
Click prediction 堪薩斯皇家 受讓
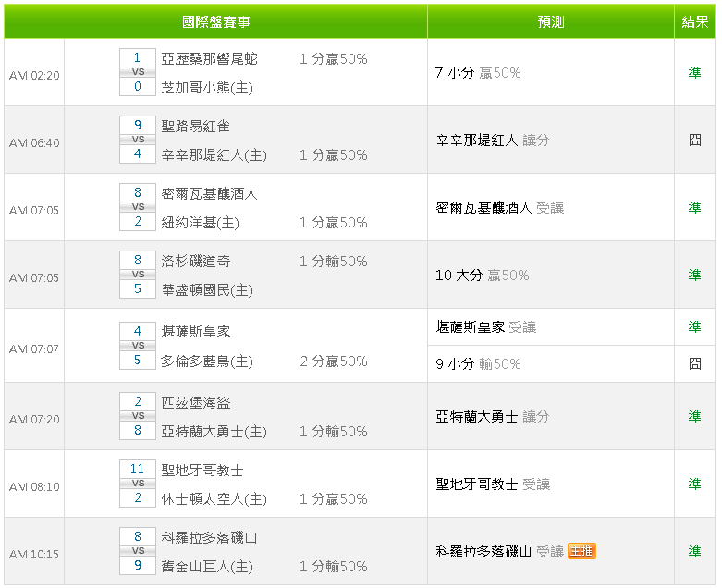485,327
